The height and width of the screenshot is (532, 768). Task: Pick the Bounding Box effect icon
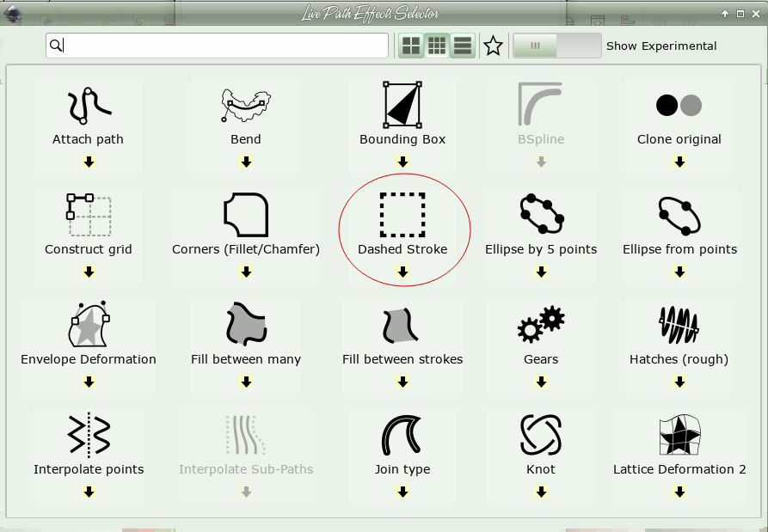(402, 105)
